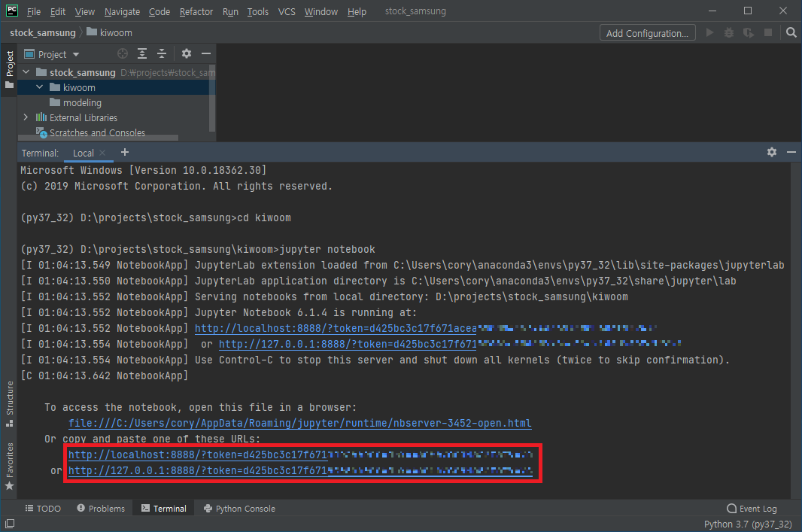Click kiwoom breadcrumb in navigation bar
This screenshot has width=802, height=532.
109,33
